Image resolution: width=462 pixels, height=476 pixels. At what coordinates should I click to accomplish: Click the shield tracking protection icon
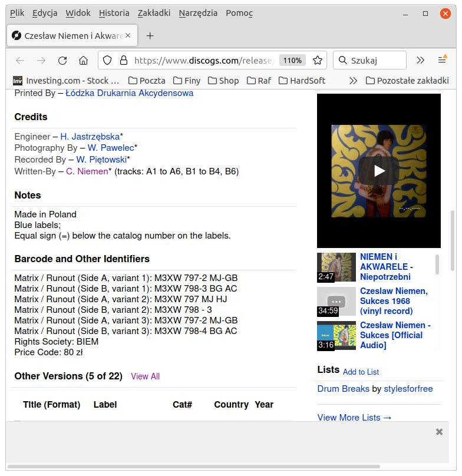107,60
